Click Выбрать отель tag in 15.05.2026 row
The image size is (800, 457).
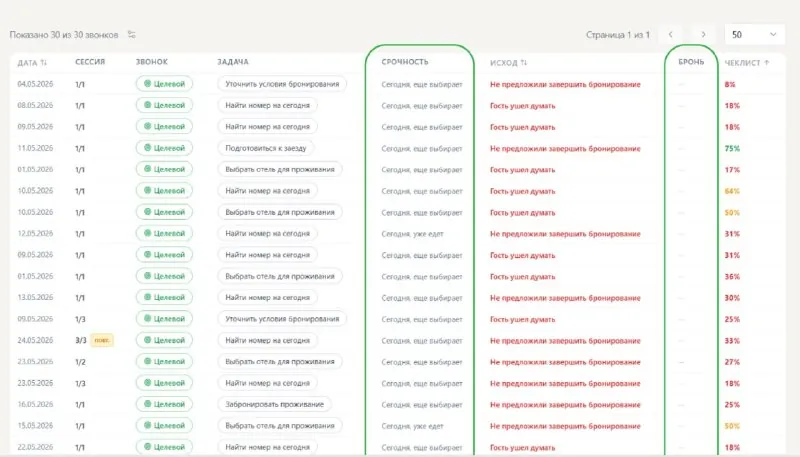point(280,425)
